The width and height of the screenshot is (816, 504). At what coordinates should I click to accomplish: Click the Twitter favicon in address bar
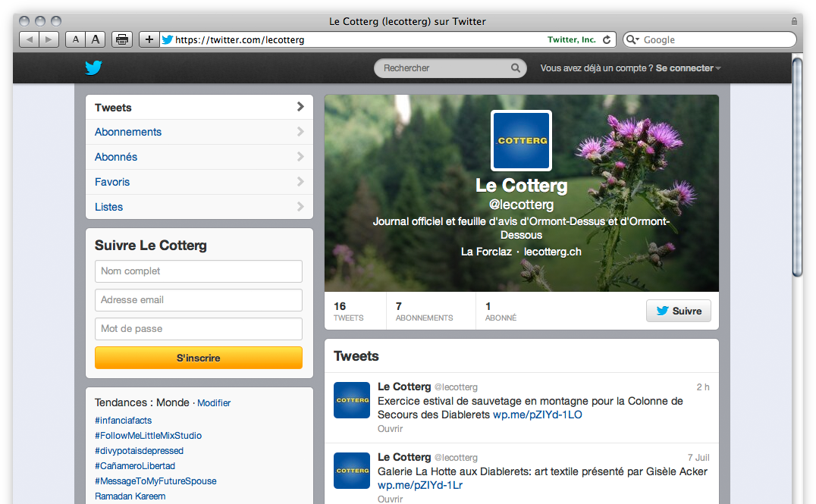pos(167,39)
